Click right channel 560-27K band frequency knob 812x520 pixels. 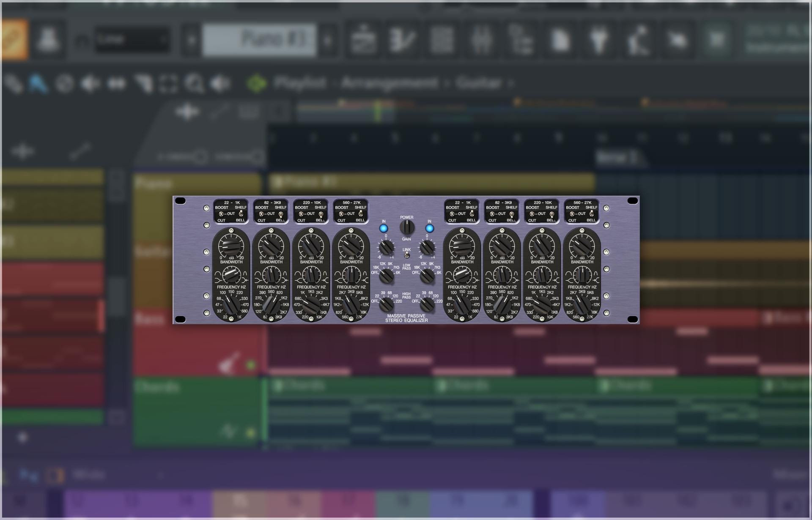click(582, 304)
